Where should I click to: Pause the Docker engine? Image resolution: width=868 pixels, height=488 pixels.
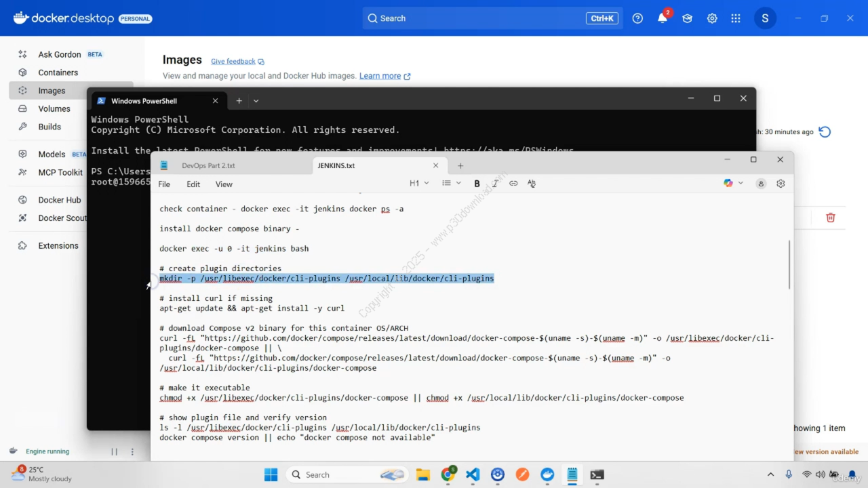114,451
